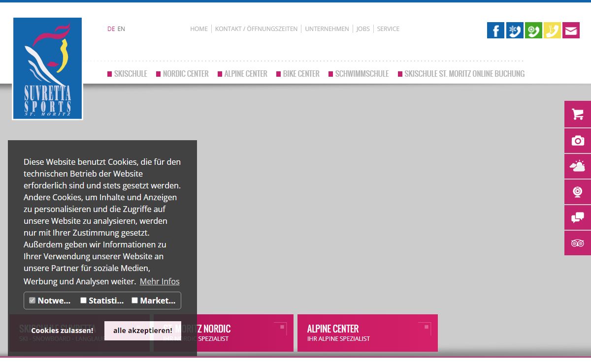The height and width of the screenshot is (364, 591).
Task: Enable the Marketing cookies checkbox
Action: coord(135,301)
